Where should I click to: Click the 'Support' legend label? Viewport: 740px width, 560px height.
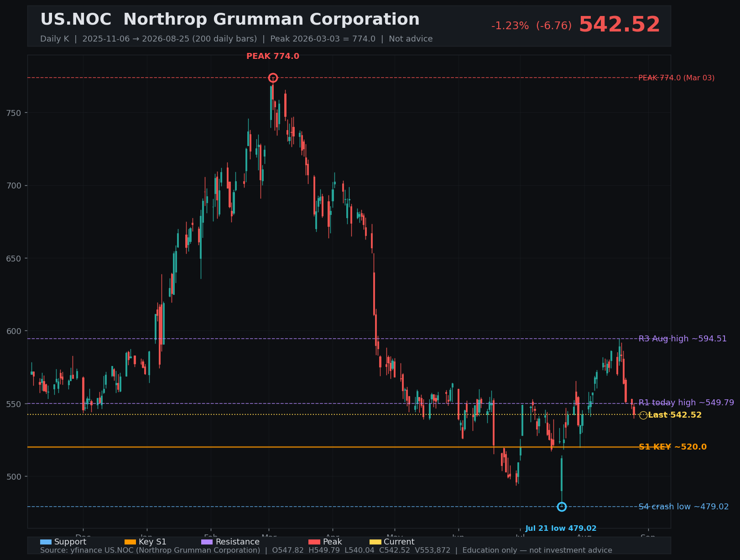tap(70, 542)
